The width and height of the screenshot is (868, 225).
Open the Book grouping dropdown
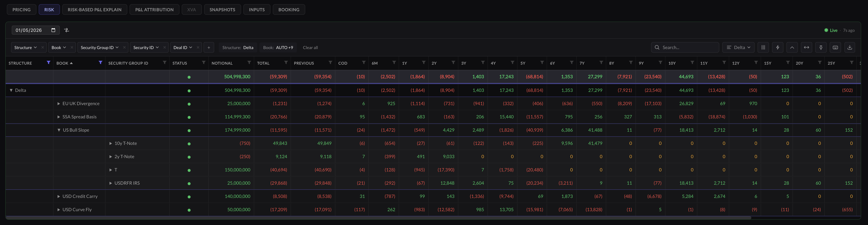click(x=59, y=47)
